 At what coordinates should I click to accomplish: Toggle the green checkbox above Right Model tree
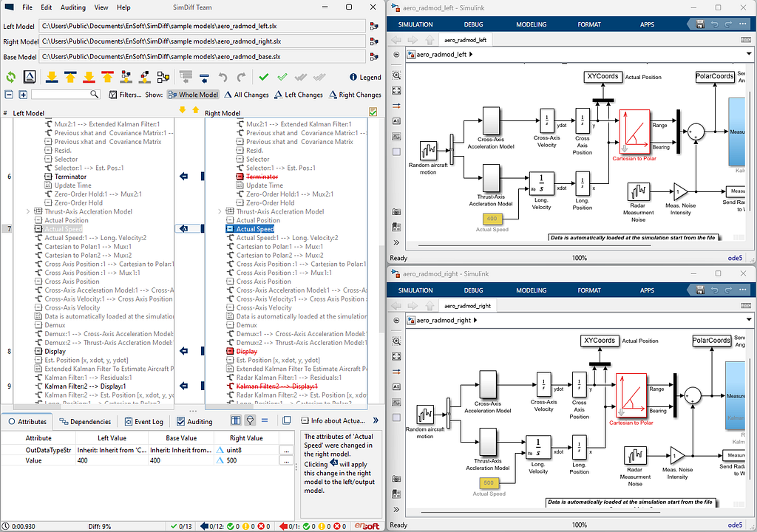click(373, 112)
